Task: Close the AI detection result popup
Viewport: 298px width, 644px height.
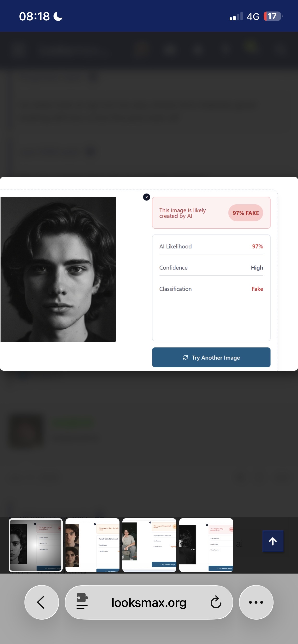Action: click(x=147, y=197)
